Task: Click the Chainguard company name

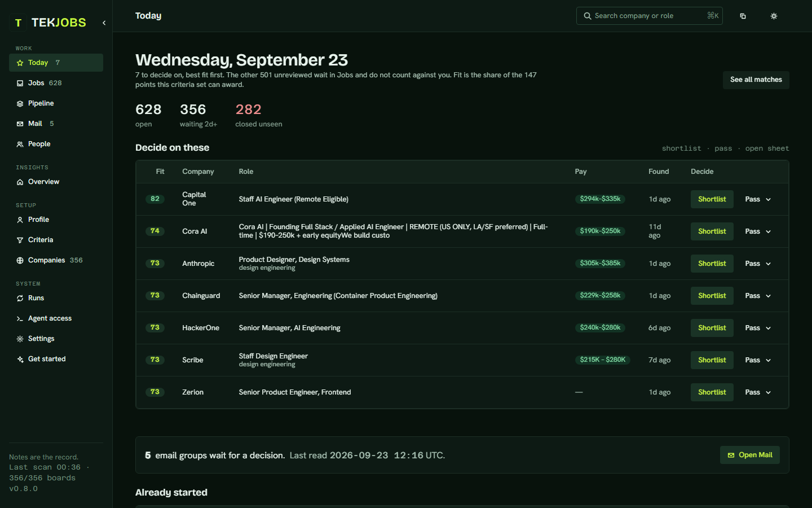Action: [201, 296]
